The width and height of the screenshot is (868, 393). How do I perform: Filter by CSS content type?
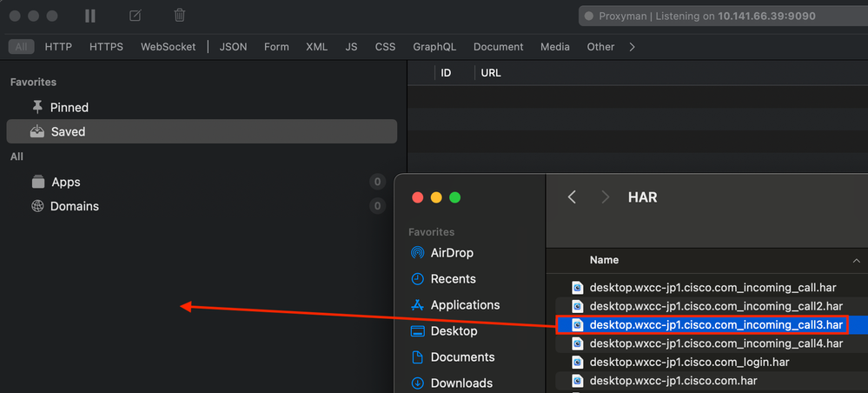pos(385,47)
